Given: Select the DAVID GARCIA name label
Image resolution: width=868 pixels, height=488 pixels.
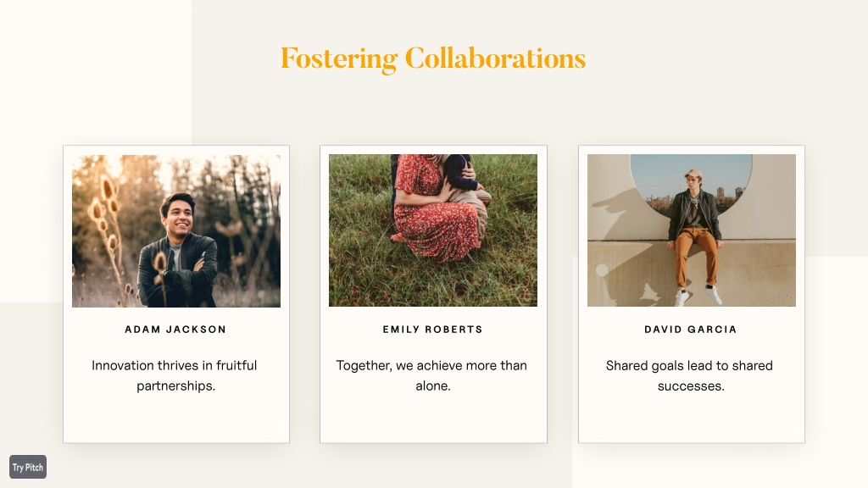Looking at the screenshot, I should click(x=691, y=330).
